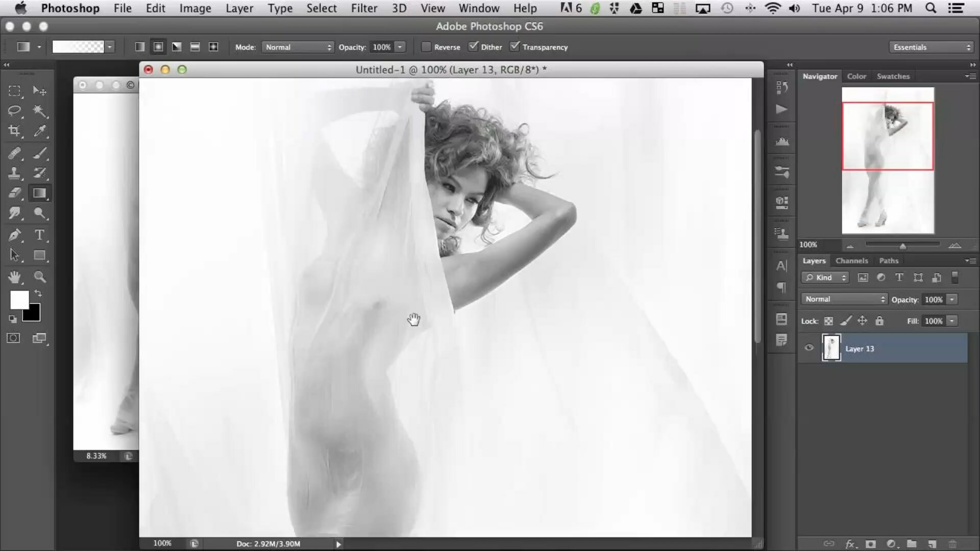This screenshot has height=551, width=980.
Task: Click the background color swatch
Action: (33, 315)
